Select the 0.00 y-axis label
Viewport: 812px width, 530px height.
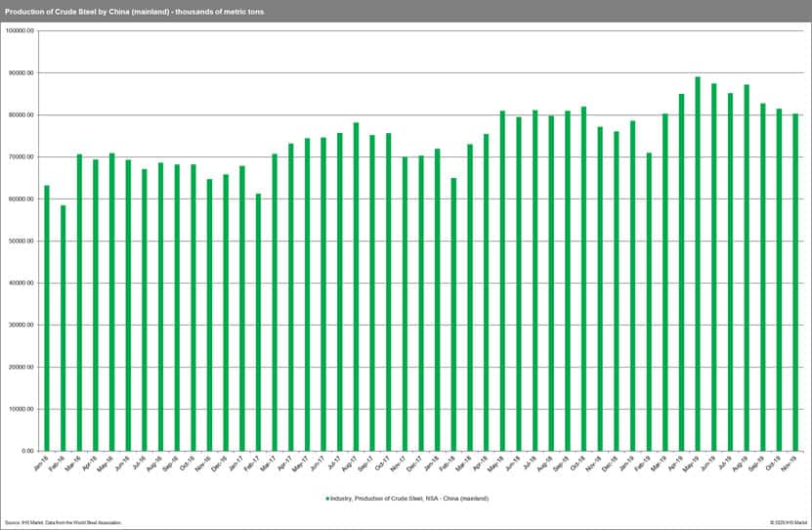[27, 452]
